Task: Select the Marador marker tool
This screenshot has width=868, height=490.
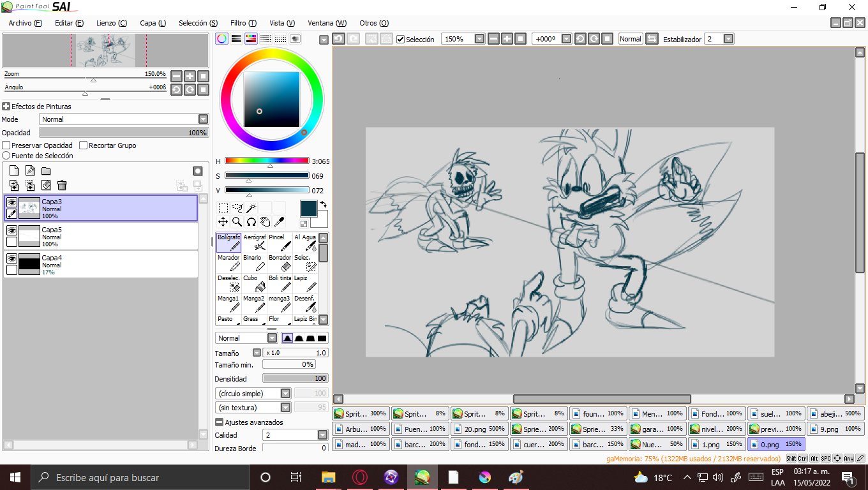Action: [228, 263]
